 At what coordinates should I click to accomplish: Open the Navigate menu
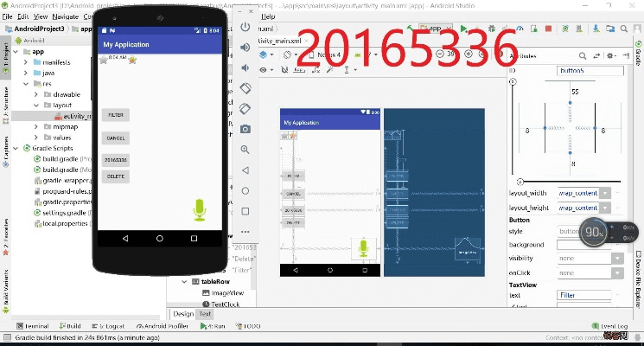pos(66,16)
